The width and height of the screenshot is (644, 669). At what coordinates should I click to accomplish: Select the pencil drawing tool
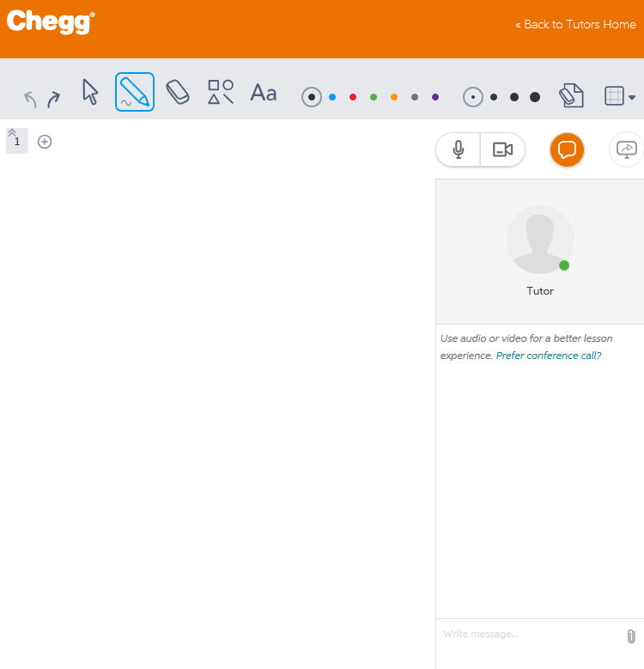click(135, 92)
